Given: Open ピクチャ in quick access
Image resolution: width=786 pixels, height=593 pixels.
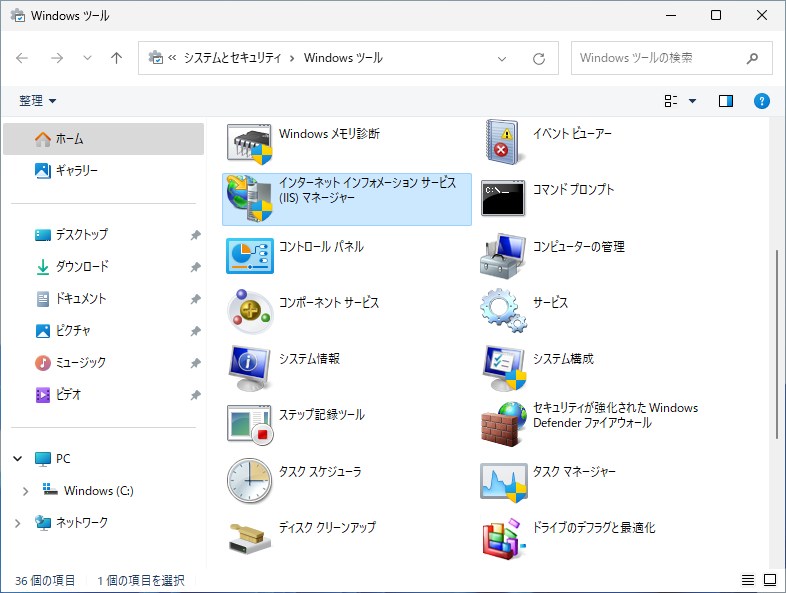Looking at the screenshot, I should 103,331.
